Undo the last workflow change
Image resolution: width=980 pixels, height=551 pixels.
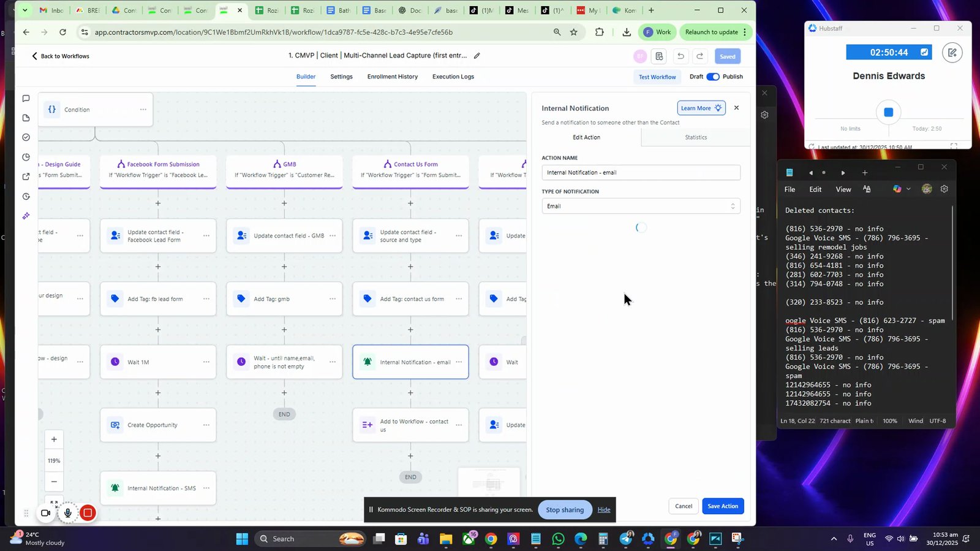(680, 56)
